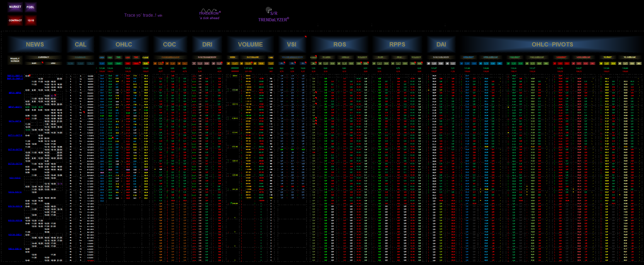Viewport: 644px width, 265px height.
Task: Select the R1 OPEN header under ROS
Action: (x=326, y=57)
